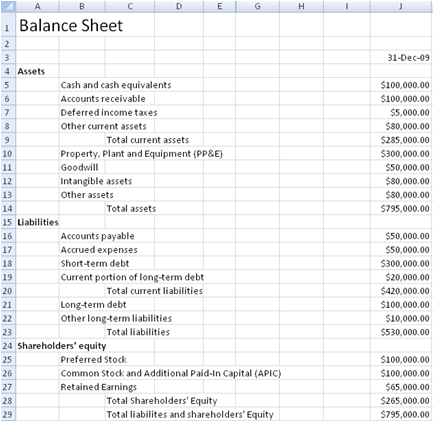Click the Goodwill label cell
This screenshot has width=434, height=422.
pyautogui.click(x=79, y=167)
